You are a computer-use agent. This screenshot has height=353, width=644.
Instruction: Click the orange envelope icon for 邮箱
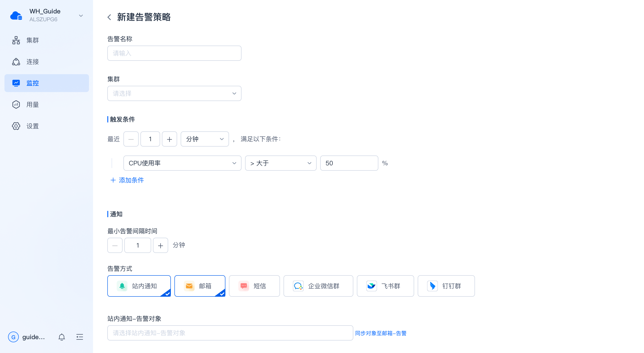(x=189, y=286)
